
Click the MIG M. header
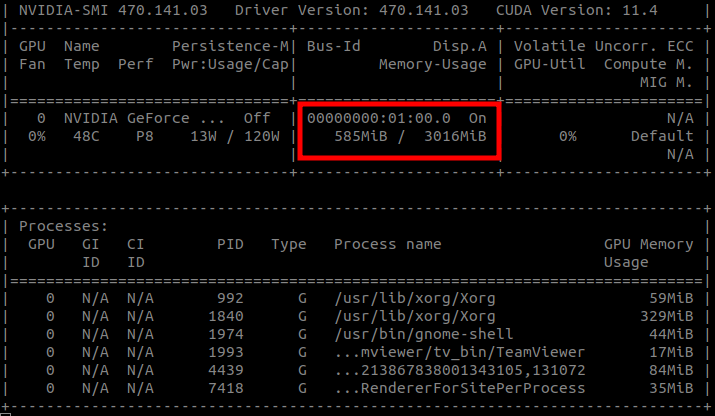[666, 82]
